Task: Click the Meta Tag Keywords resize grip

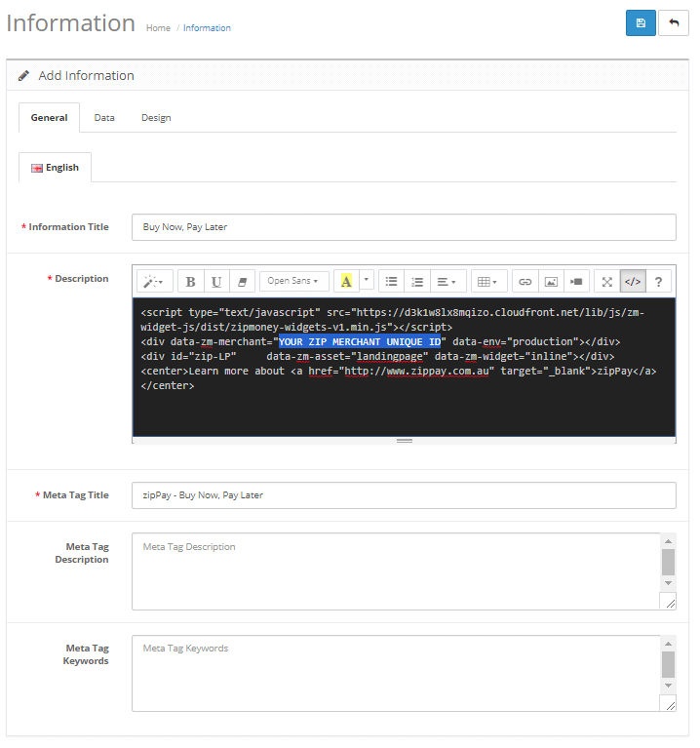Action: pos(670,704)
